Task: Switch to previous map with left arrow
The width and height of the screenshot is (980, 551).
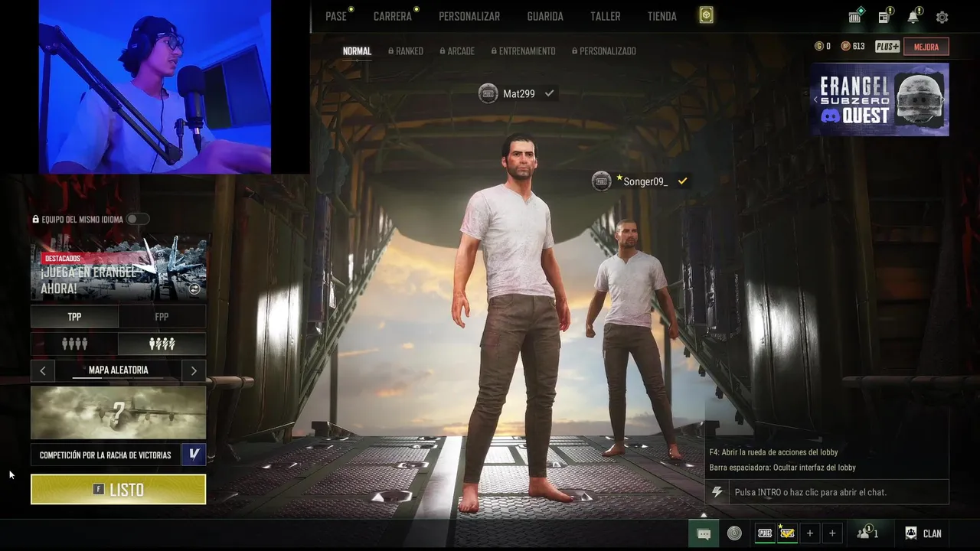Action: [x=43, y=370]
